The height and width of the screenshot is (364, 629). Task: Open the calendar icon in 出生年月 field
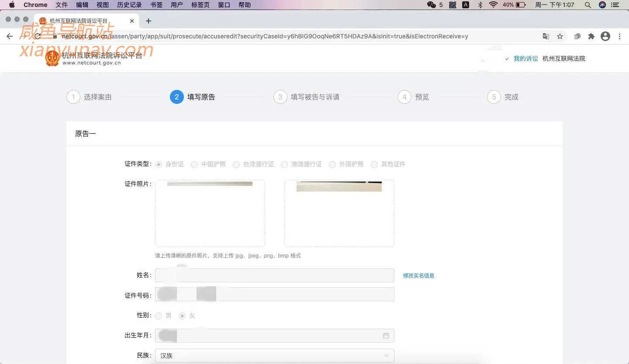tap(386, 336)
